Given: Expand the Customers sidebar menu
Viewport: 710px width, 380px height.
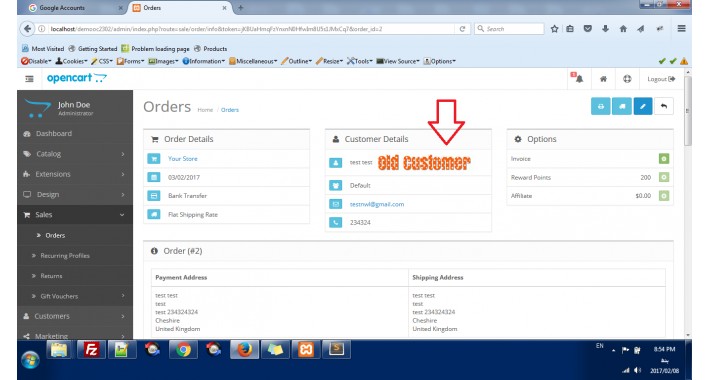Looking at the screenshot, I should pyautogui.click(x=75, y=316).
